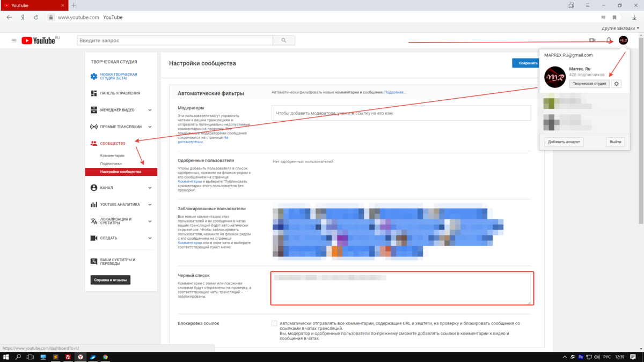The height and width of the screenshot is (362, 644).
Task: Click the Справка и отзывы button
Action: [x=111, y=280]
